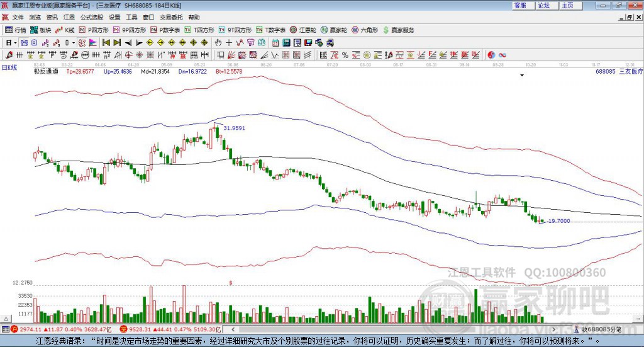
Task: Open the 工具 menu
Action: pos(131,17)
